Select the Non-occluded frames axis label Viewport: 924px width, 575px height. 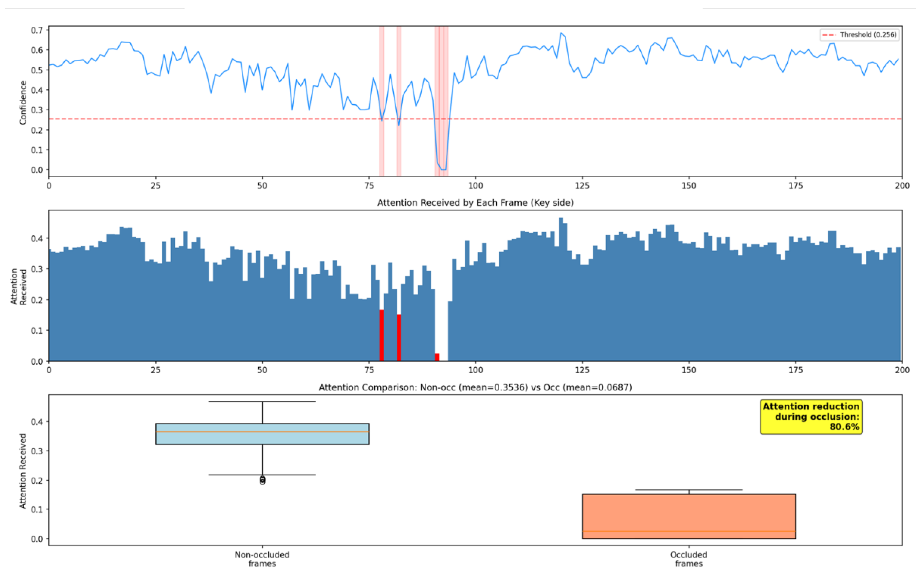tap(262, 558)
